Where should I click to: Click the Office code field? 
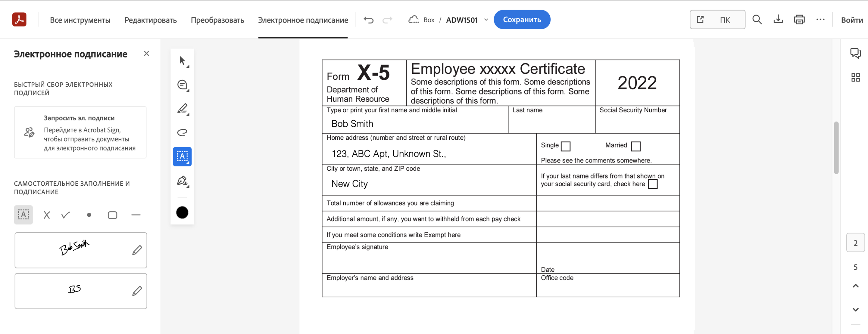pyautogui.click(x=608, y=285)
